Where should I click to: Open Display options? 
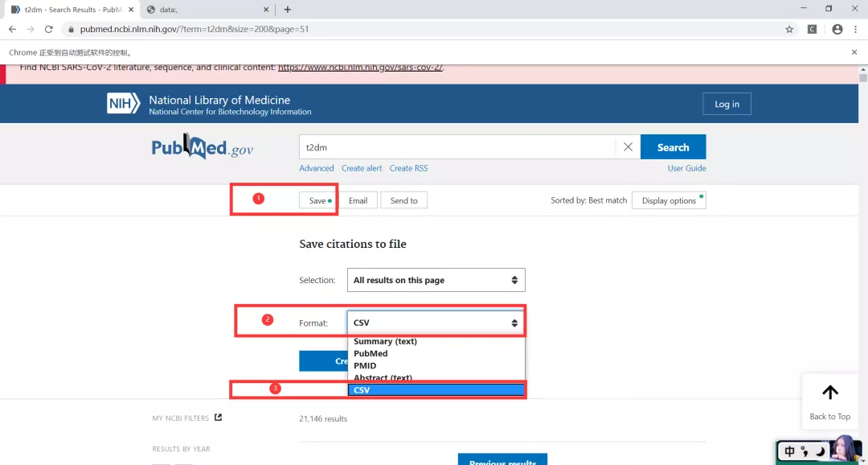click(669, 200)
